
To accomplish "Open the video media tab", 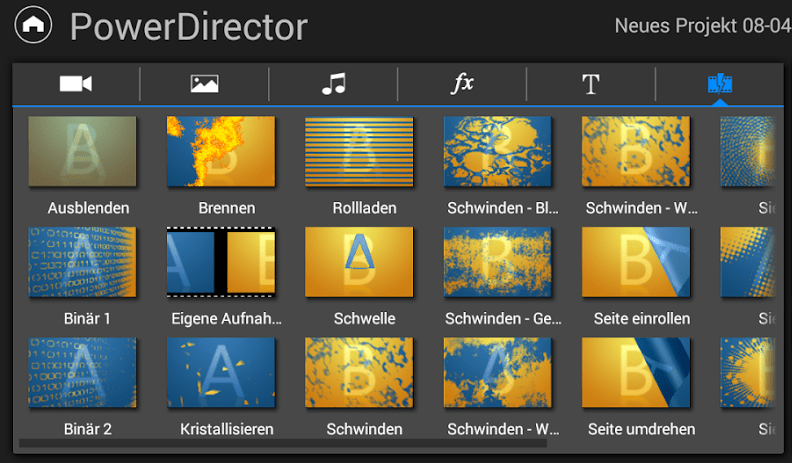I will (76, 84).
